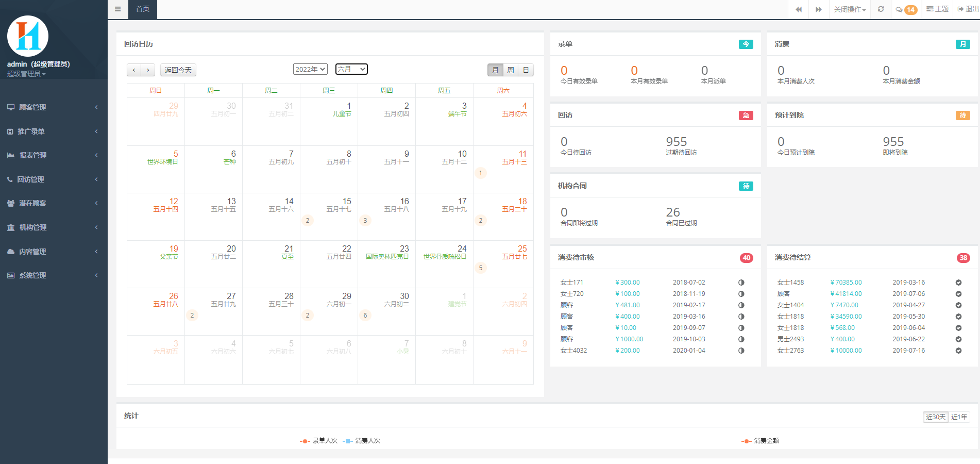Open the 六月 month dropdown

(x=351, y=69)
